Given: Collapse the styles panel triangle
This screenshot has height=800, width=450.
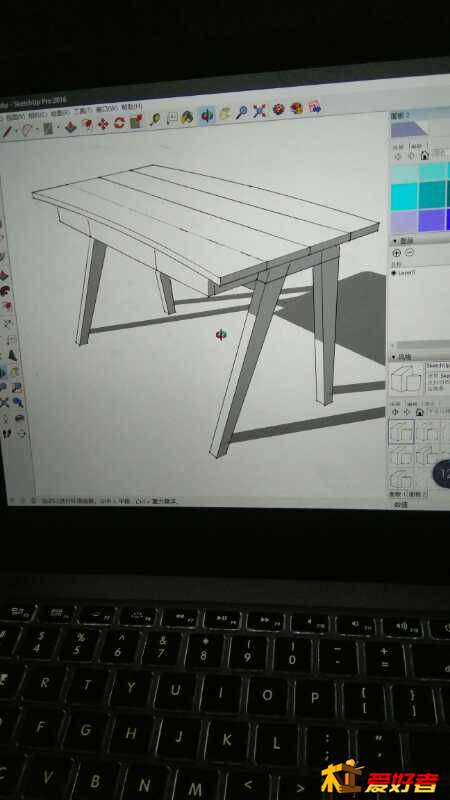Looking at the screenshot, I should point(394,357).
